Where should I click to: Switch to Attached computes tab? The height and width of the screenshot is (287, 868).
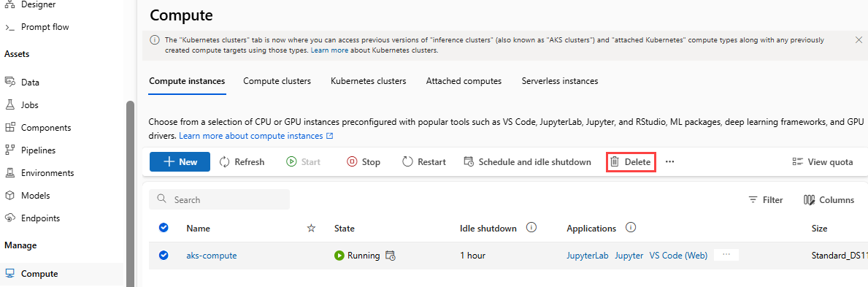pyautogui.click(x=464, y=81)
